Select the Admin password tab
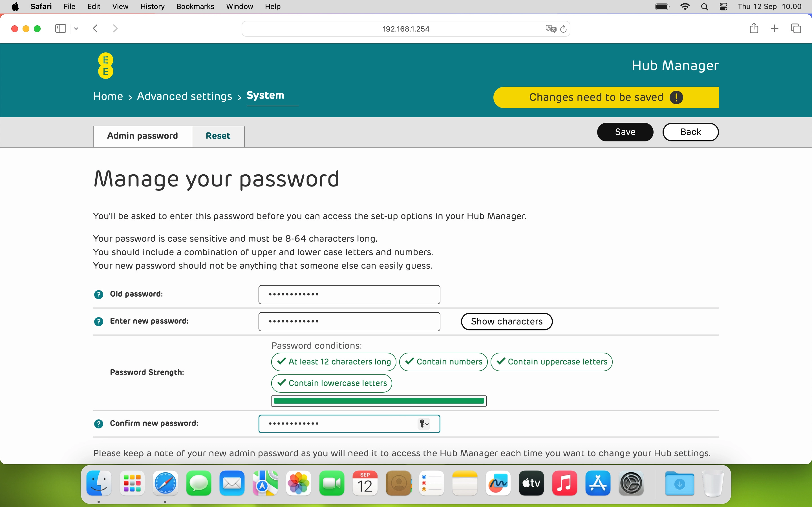The image size is (812, 507). click(x=142, y=136)
